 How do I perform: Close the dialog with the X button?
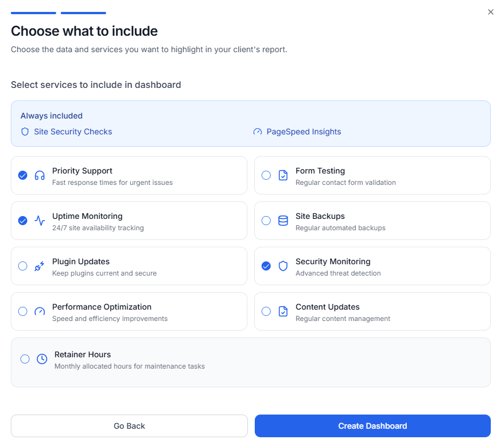(x=491, y=12)
